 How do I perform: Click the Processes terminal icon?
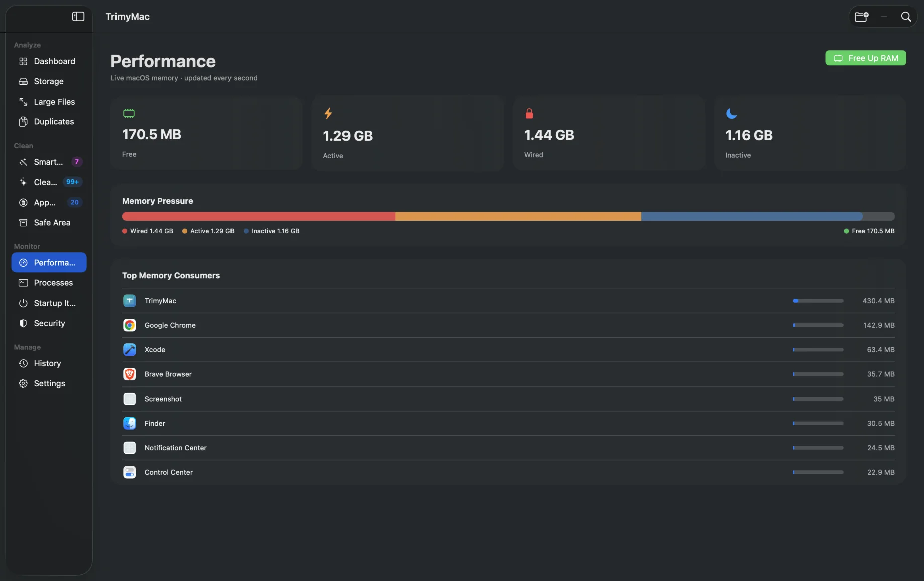pos(23,283)
